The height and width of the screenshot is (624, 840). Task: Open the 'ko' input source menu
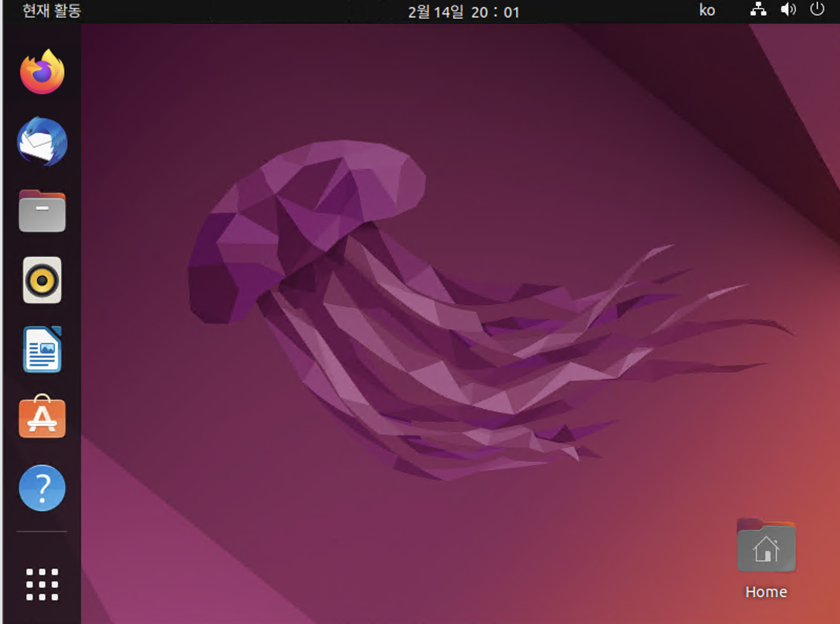point(707,11)
